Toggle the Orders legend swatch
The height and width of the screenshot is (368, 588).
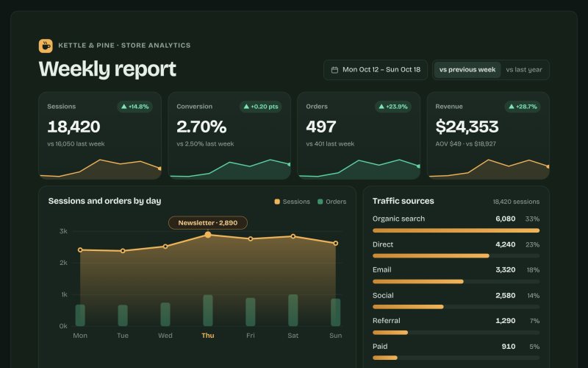[x=320, y=202]
